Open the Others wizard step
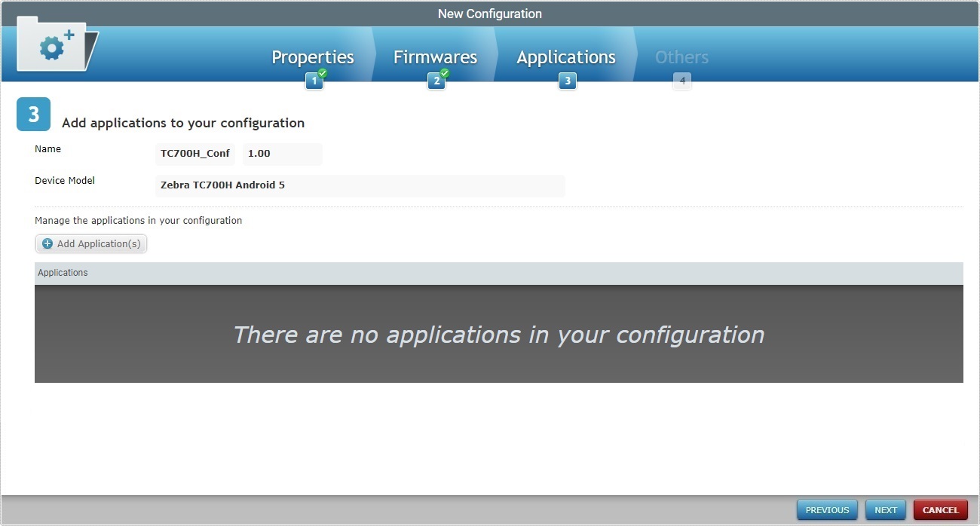The width and height of the screenshot is (980, 526). [681, 57]
